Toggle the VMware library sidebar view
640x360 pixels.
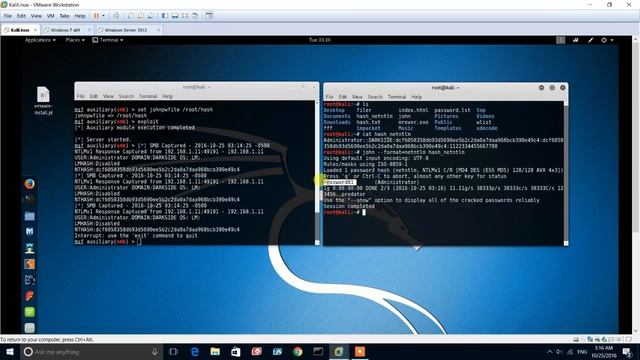[164, 16]
